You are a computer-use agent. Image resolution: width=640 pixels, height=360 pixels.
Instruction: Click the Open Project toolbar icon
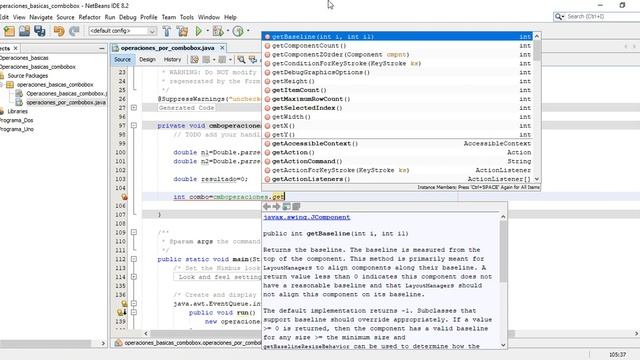[x=24, y=31]
